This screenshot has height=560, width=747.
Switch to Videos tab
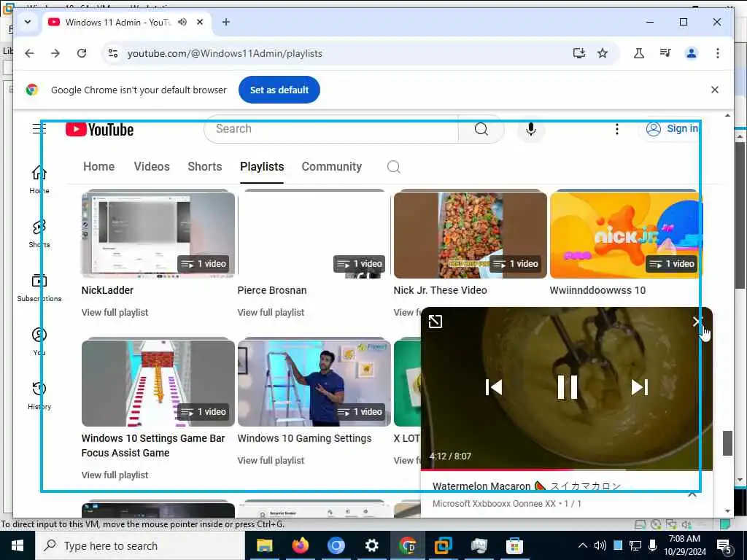[x=152, y=167]
